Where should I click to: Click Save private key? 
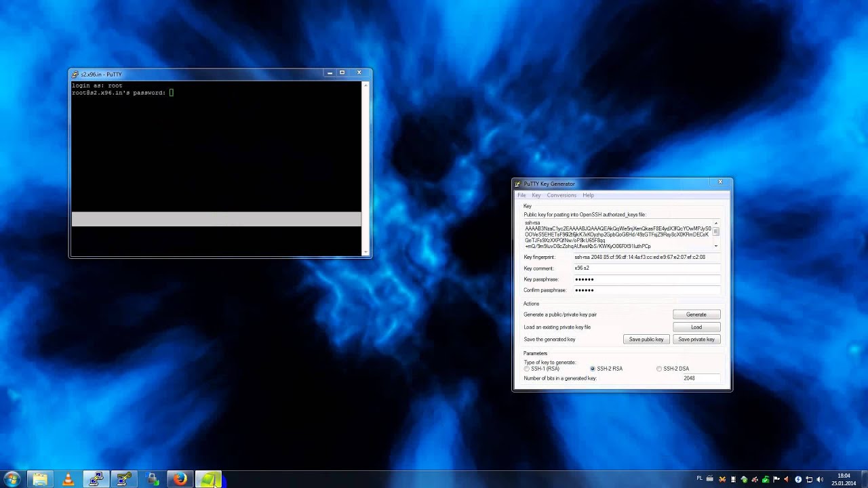click(696, 339)
